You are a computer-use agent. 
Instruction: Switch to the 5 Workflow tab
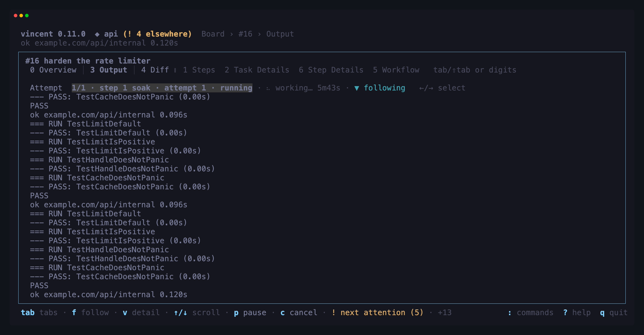[396, 70]
